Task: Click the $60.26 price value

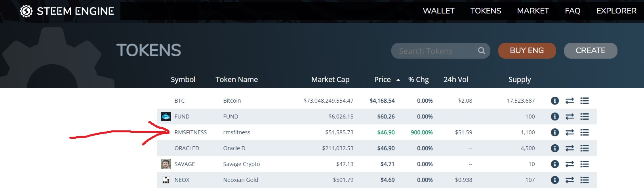Action: tap(386, 117)
